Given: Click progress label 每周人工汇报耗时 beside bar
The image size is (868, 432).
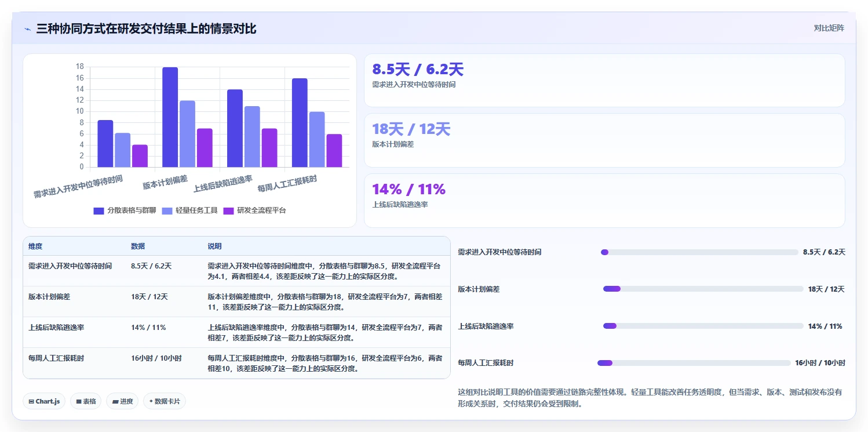Looking at the screenshot, I should click(486, 363).
